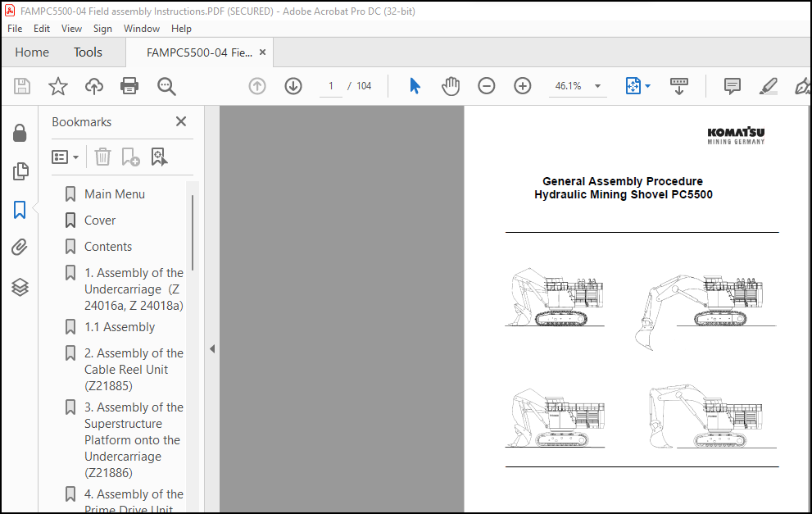Open the Edit menu
Image resolution: width=812 pixels, height=514 pixels.
coord(42,29)
